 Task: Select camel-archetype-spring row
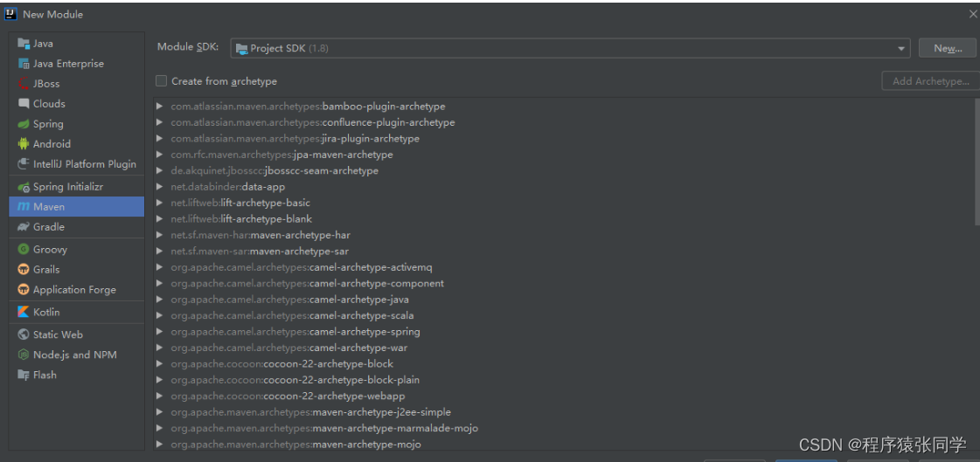tap(564, 332)
